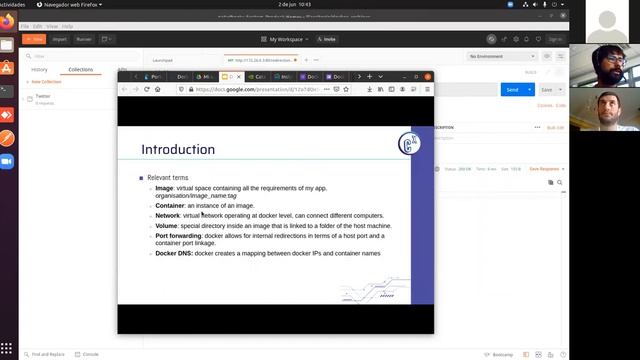Viewport: 640px width, 360px height.
Task: Open No Environment dropdown in Postman
Action: click(502, 56)
